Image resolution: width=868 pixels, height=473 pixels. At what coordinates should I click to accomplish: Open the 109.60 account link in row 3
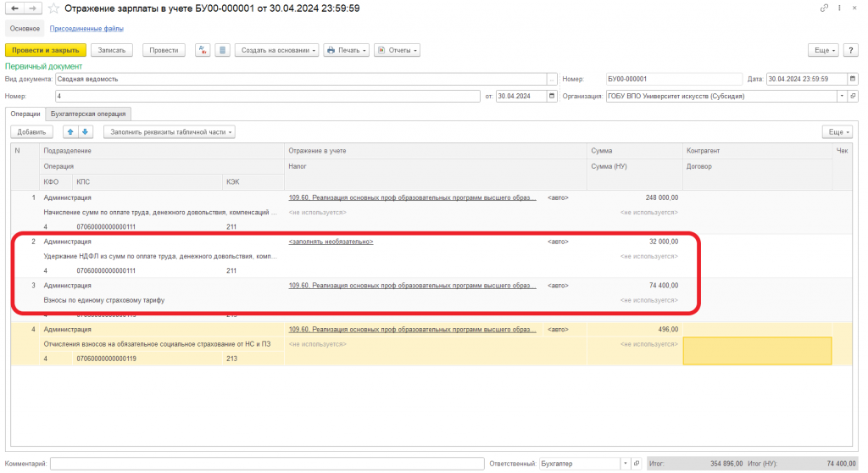pos(412,285)
